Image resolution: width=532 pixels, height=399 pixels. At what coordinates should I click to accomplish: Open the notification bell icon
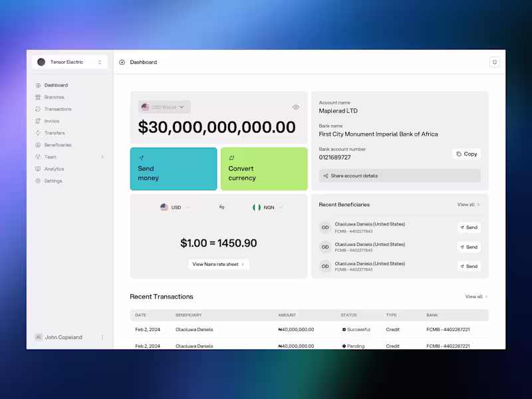tap(494, 62)
